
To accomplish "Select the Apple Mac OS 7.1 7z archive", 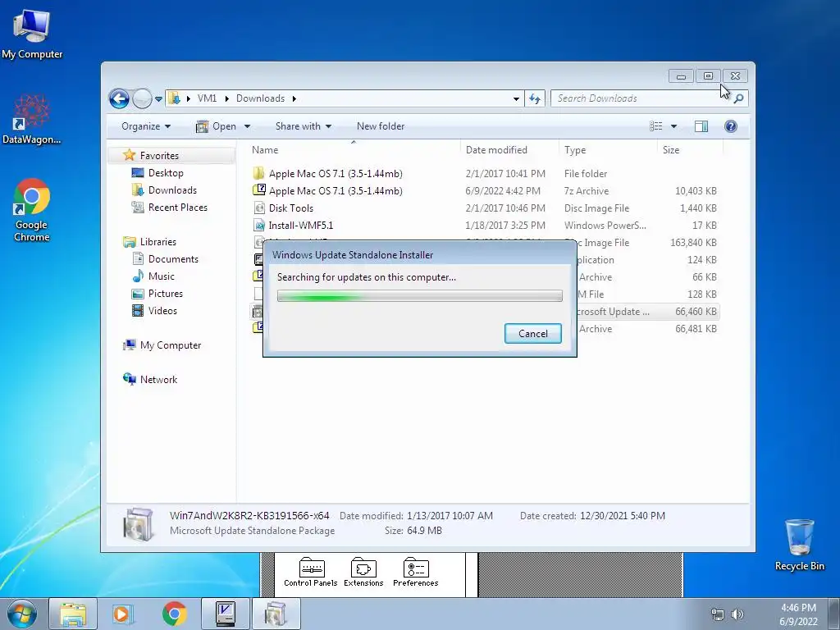I will click(484, 190).
